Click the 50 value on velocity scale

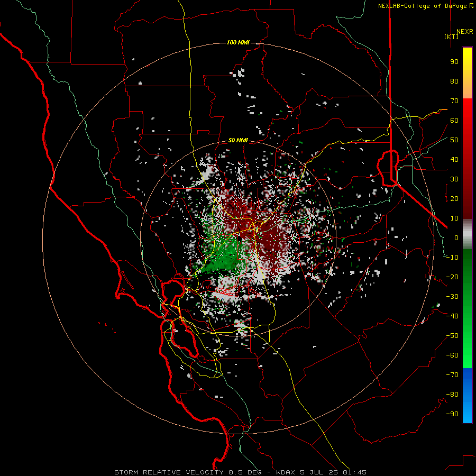coord(454,140)
